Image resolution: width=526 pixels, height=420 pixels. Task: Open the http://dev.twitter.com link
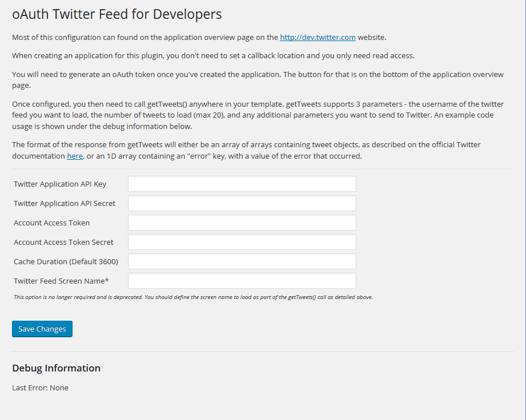pos(318,38)
